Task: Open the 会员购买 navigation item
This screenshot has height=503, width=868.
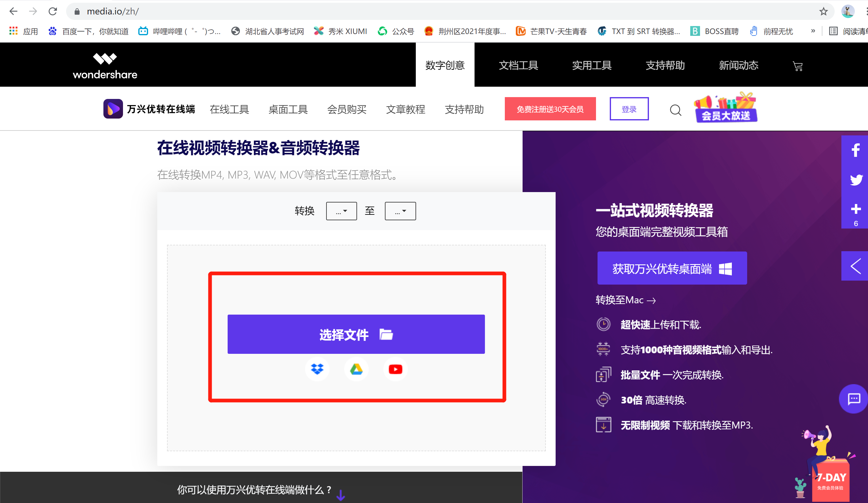Action: [347, 109]
